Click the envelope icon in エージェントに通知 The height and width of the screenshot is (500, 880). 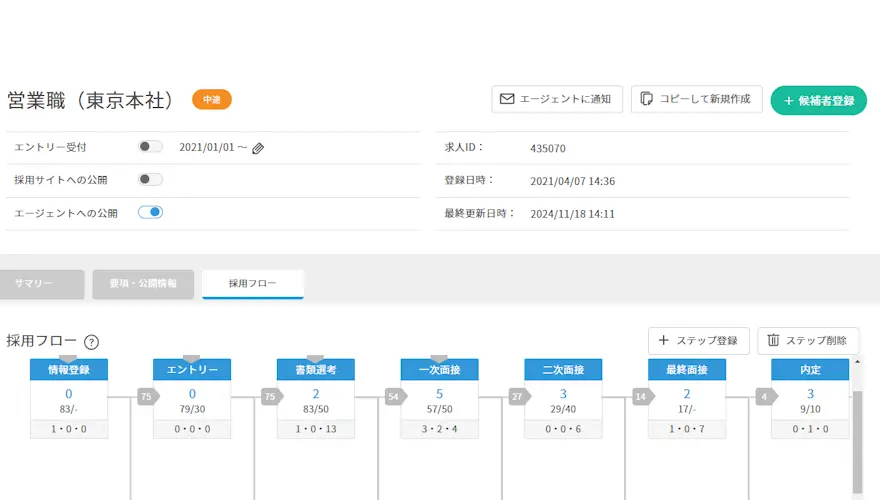tap(507, 99)
